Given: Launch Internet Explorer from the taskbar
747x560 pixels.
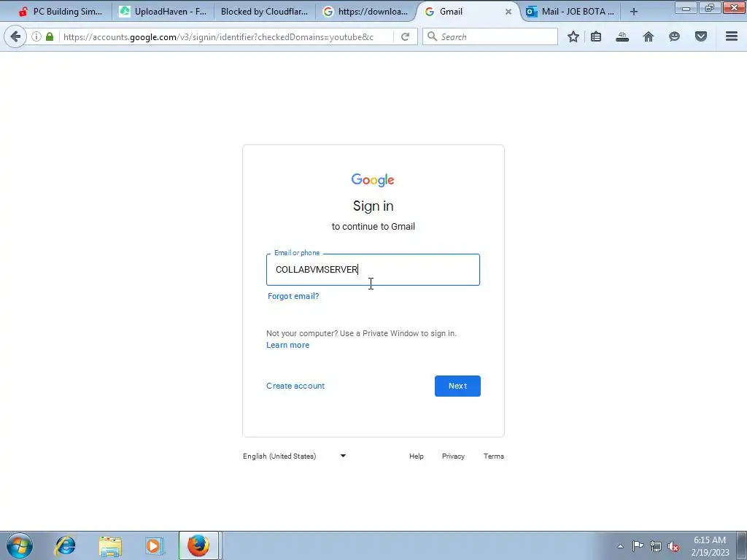Looking at the screenshot, I should (65, 545).
